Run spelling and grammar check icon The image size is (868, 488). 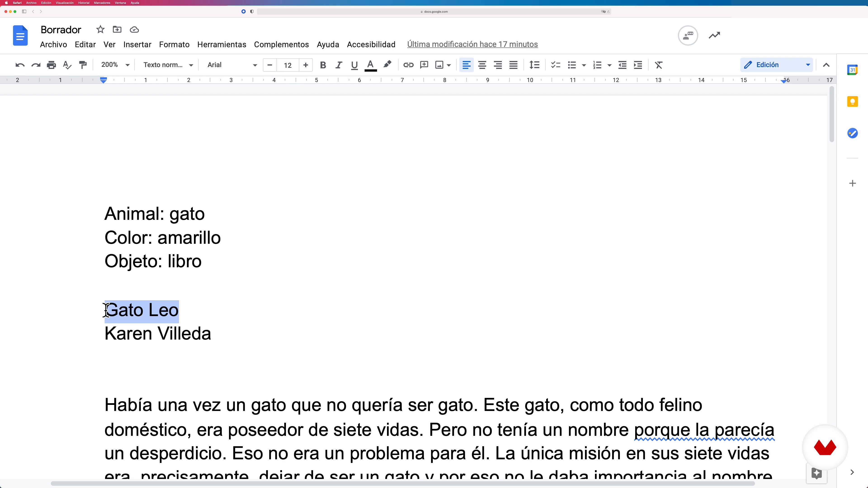pos(67,65)
